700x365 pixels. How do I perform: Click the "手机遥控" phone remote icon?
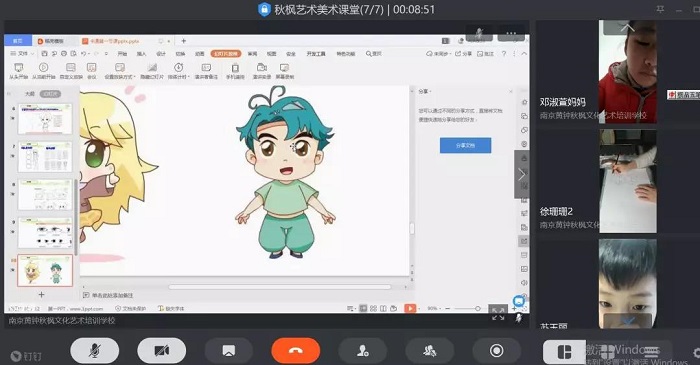pyautogui.click(x=235, y=71)
